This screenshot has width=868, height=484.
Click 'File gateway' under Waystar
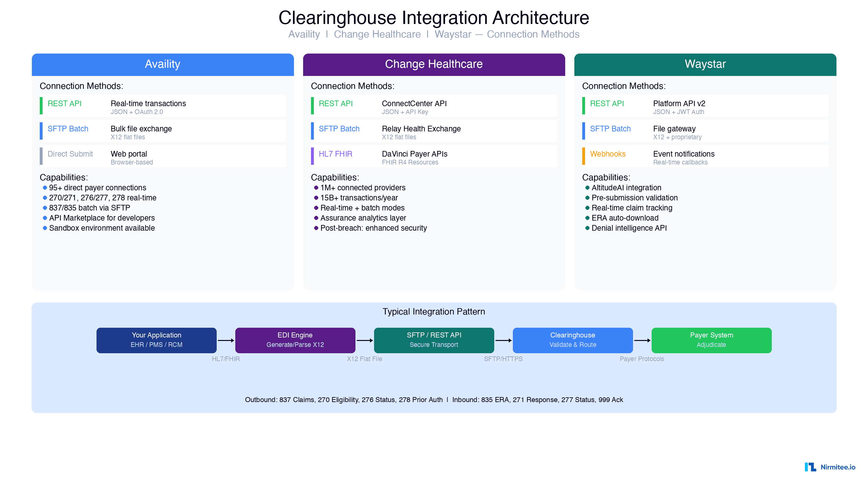pyautogui.click(x=674, y=129)
